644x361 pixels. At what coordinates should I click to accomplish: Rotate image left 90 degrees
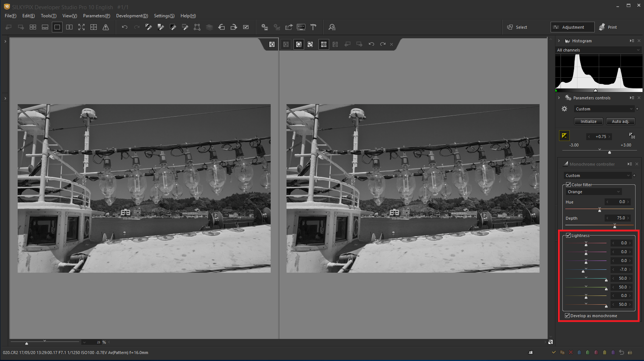click(221, 27)
